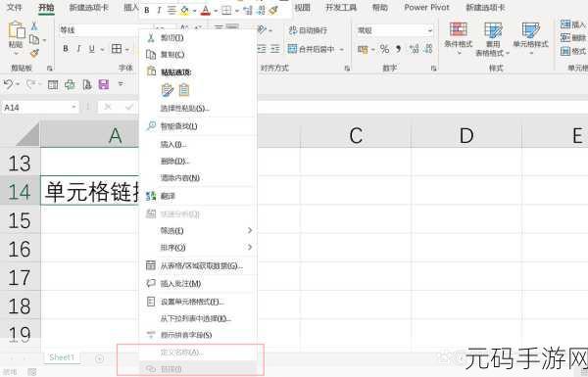The image size is (588, 377).
Task: Click the Undo arrow in quick access toolbar
Action: tap(8, 84)
